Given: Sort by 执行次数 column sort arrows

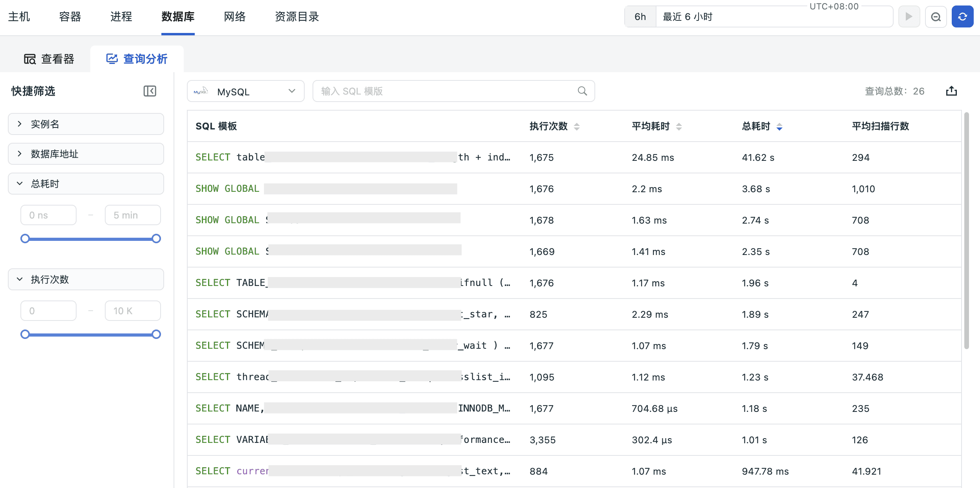Looking at the screenshot, I should click(576, 126).
